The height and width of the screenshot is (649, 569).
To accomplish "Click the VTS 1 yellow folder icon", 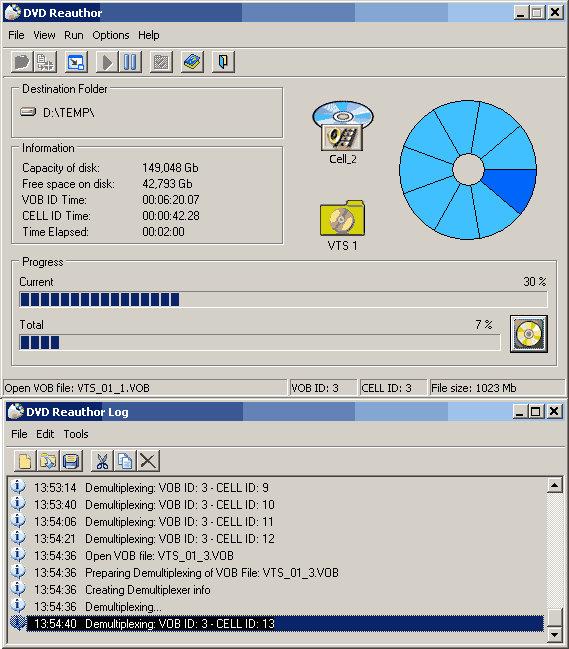I will (342, 218).
